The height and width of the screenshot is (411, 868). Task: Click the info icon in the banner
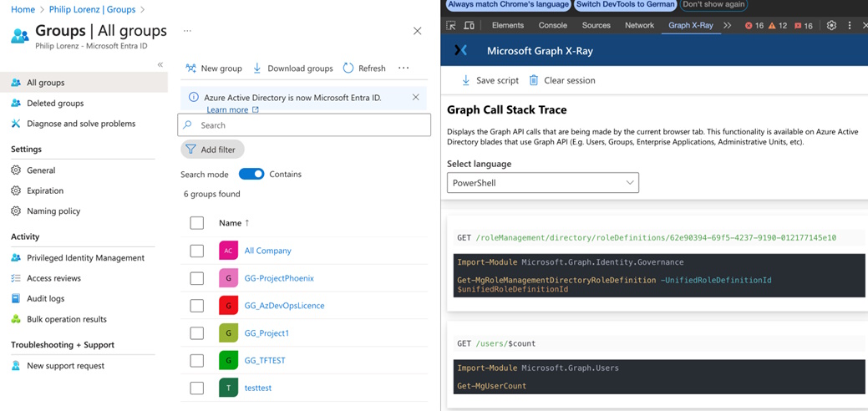[193, 97]
